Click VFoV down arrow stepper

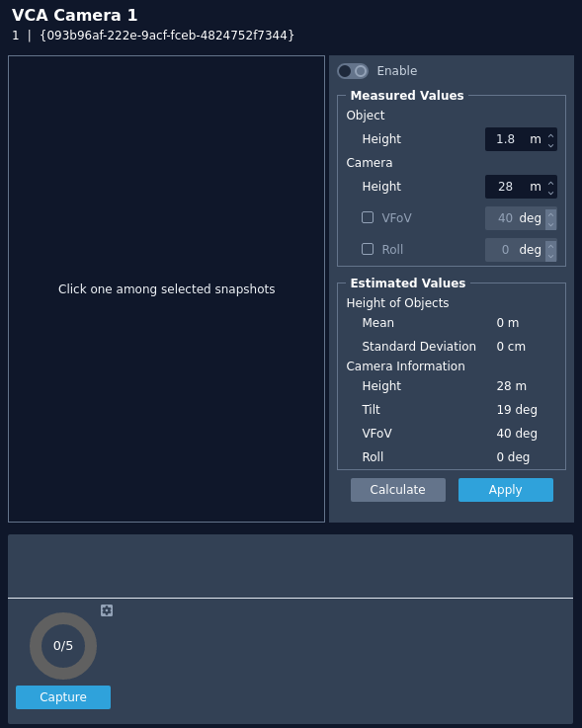click(551, 224)
